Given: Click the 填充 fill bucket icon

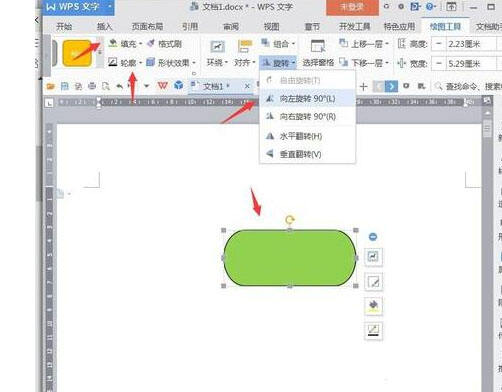Looking at the screenshot, I should pyautogui.click(x=113, y=43).
